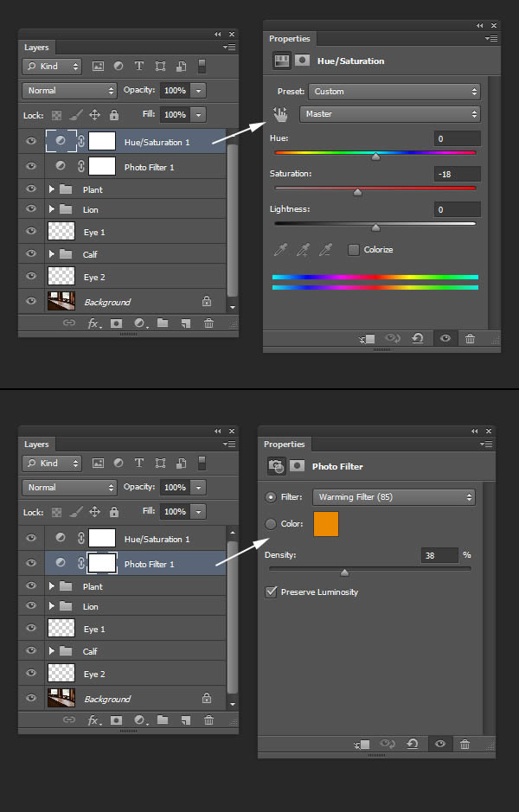519x812 pixels.
Task: Toggle layer visibility eye in Hue/Saturation properties footer
Action: (445, 338)
